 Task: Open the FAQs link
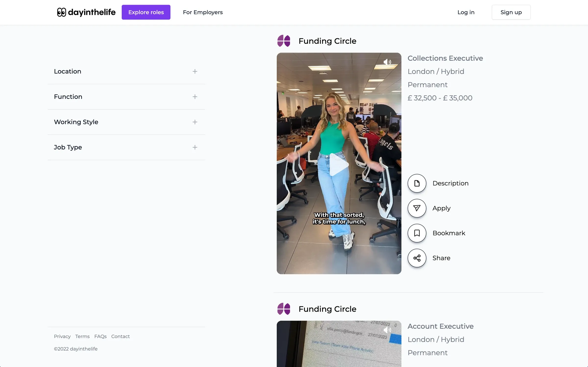(100, 336)
